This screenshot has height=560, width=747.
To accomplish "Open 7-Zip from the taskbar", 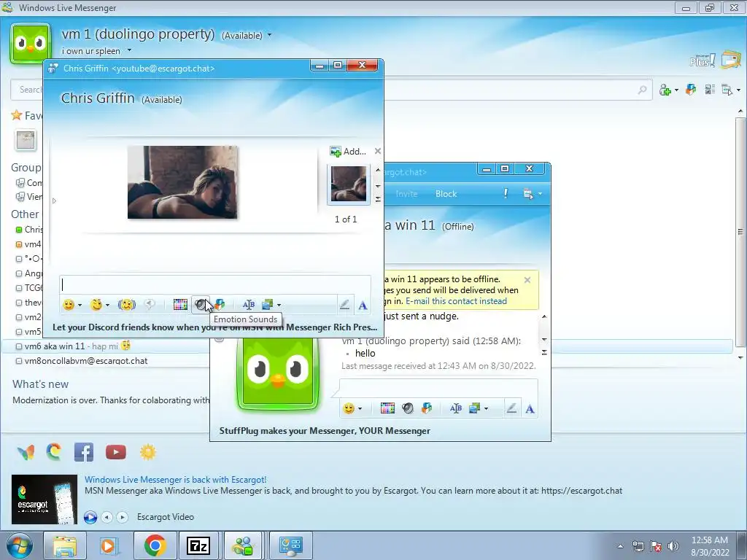I will point(198,545).
